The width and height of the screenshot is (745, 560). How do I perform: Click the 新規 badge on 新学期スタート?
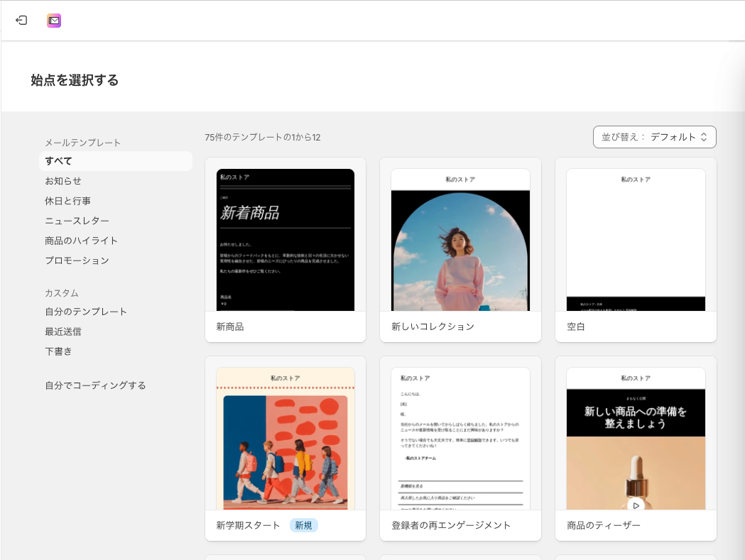[303, 525]
